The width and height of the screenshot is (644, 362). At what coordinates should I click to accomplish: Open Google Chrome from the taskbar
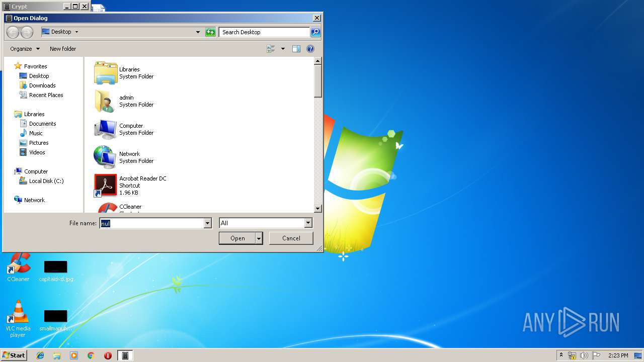click(91, 355)
